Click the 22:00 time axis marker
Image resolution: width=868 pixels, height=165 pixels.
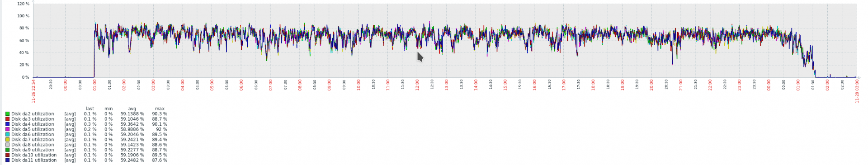tap(710, 85)
